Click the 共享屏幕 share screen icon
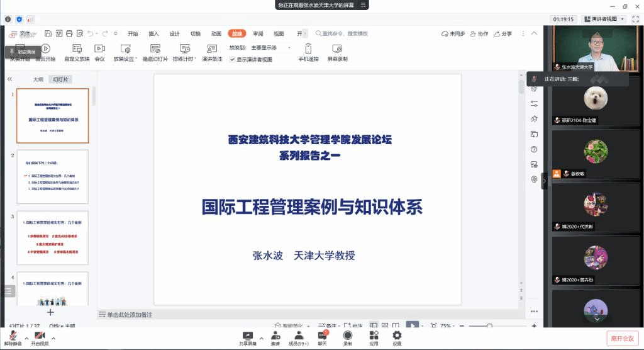 247,336
